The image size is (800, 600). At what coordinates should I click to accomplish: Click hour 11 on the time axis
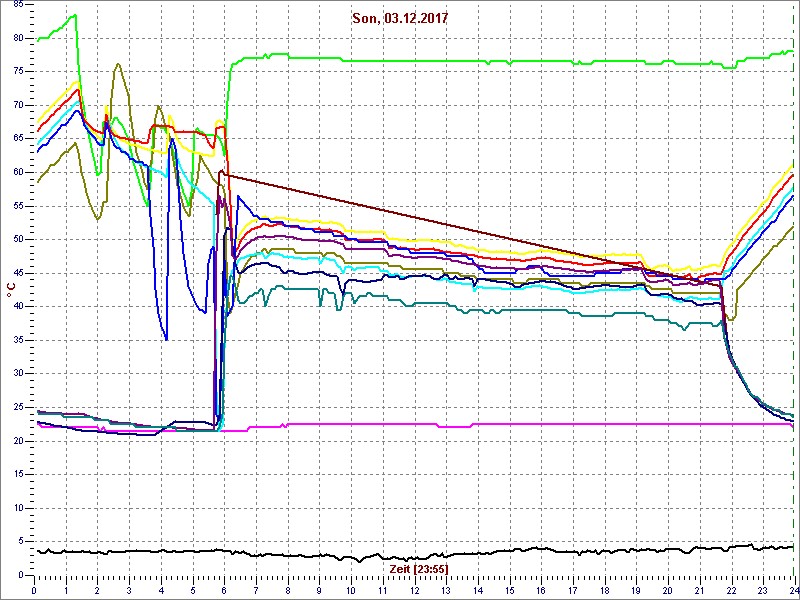(x=383, y=590)
